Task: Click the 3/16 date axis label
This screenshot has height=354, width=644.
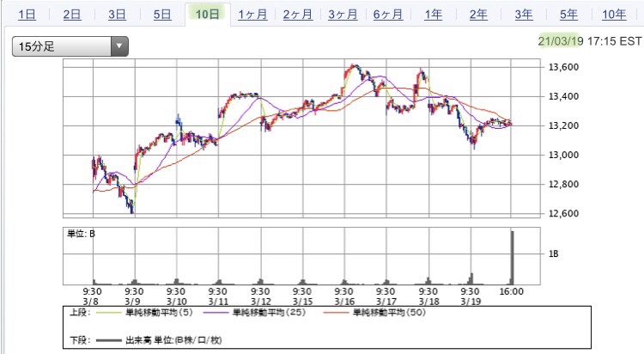Action: 344,302
